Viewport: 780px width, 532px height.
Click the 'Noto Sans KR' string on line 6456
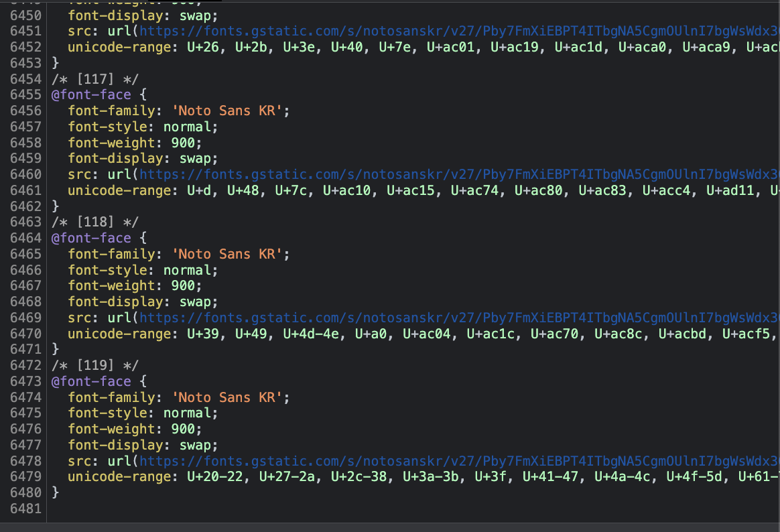point(231,111)
